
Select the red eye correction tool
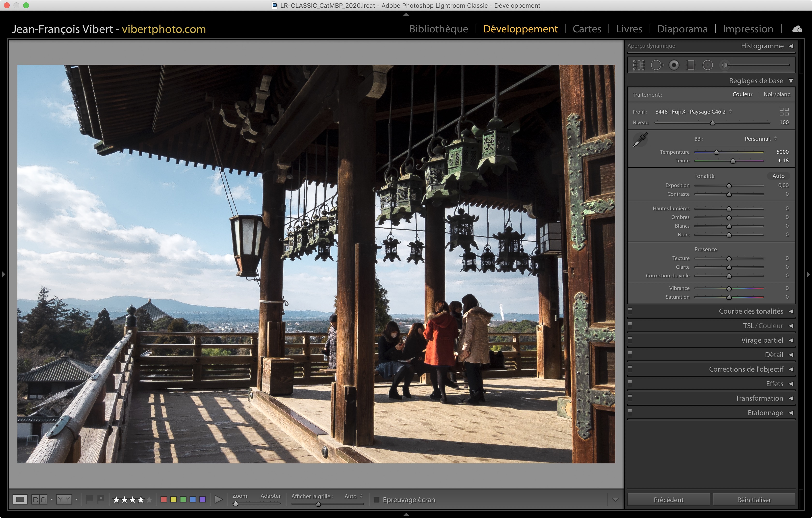(x=674, y=65)
